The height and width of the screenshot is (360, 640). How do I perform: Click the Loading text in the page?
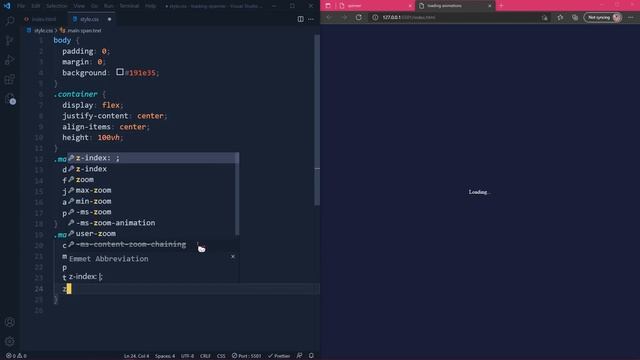pos(479,192)
